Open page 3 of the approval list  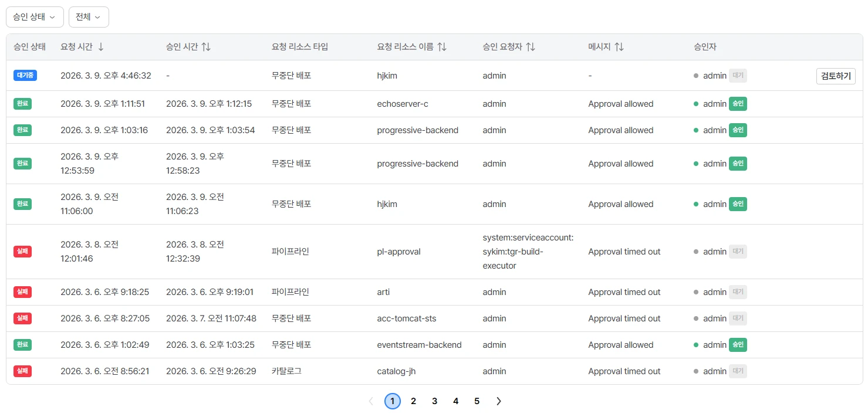point(434,401)
